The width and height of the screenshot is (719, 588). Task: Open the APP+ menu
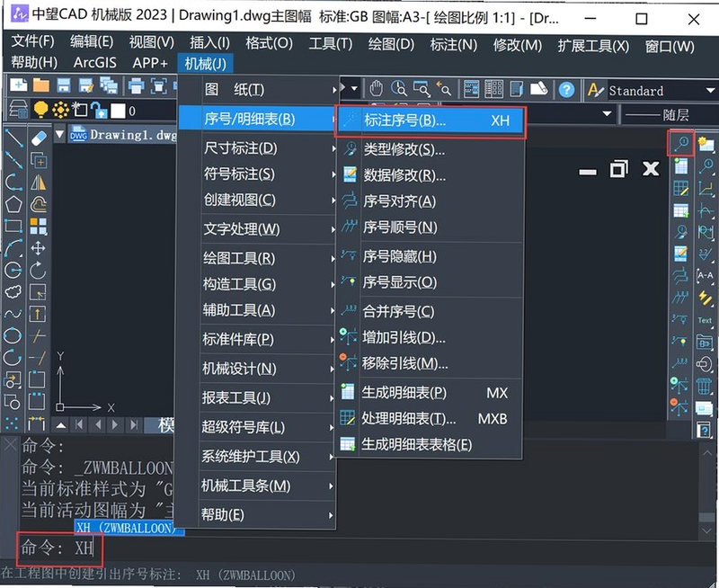[150, 63]
